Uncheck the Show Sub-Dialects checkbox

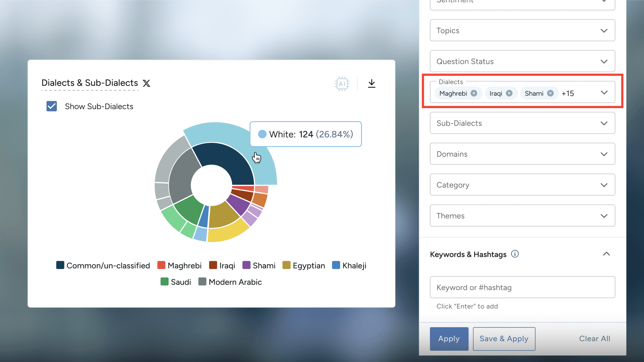point(52,106)
